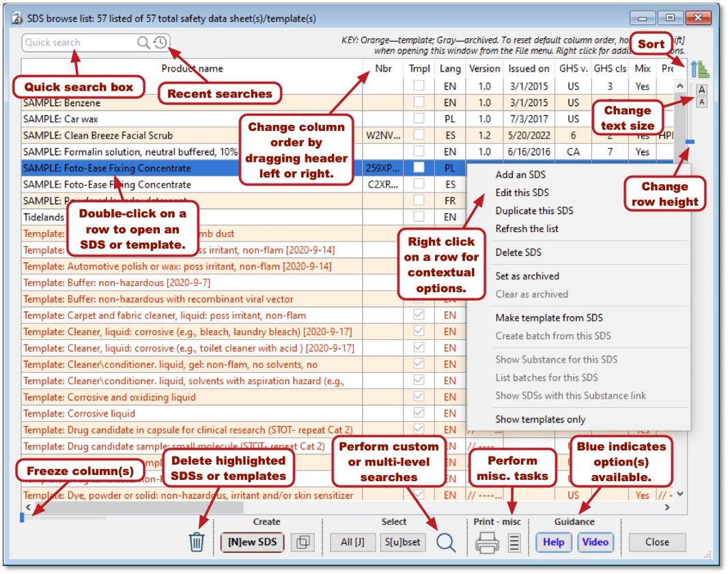Click the blue row height slider handle
The height and width of the screenshot is (574, 728).
pos(690,142)
